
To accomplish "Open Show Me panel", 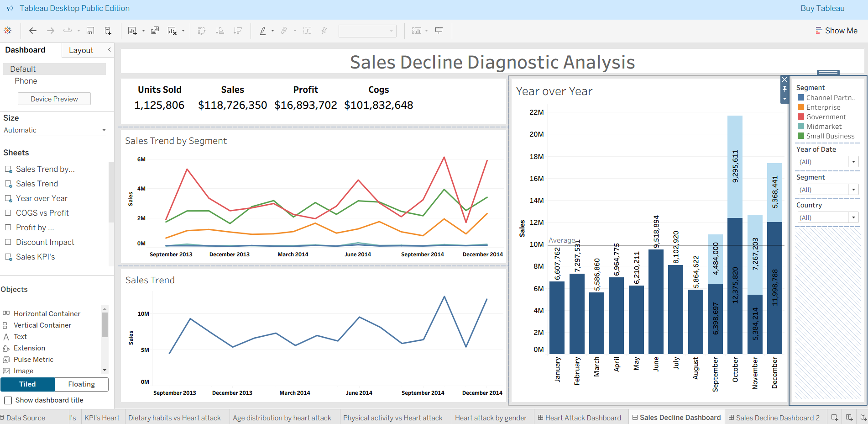I will tap(837, 31).
